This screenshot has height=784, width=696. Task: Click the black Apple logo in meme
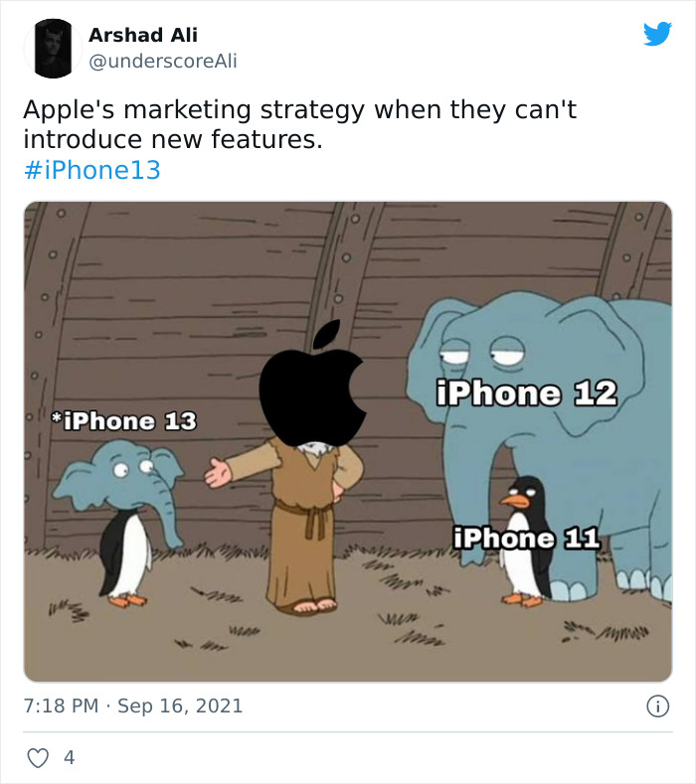click(312, 387)
